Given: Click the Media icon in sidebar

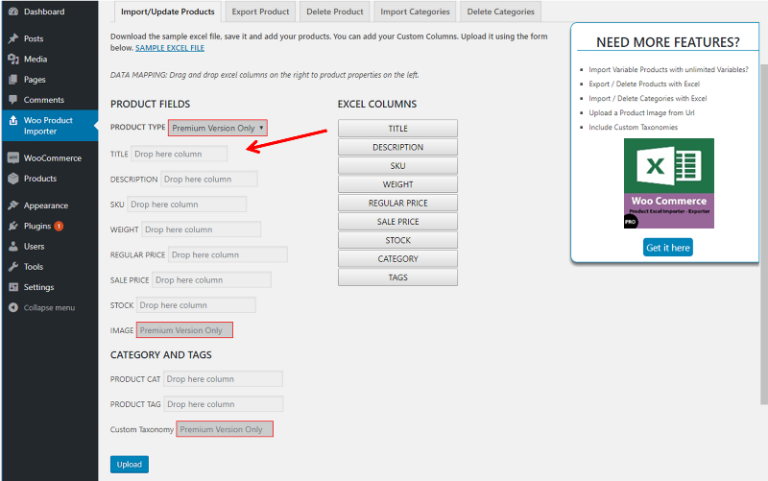Looking at the screenshot, I should (13, 59).
